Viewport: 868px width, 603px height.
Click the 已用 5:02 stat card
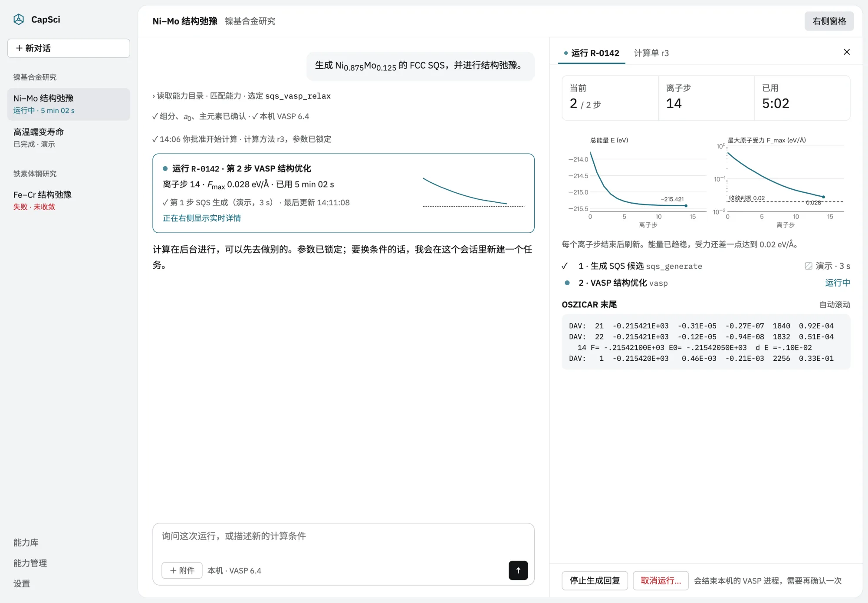point(802,98)
